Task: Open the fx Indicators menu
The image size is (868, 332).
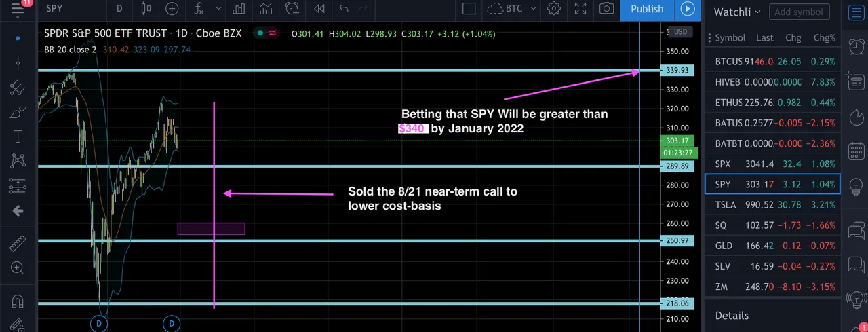Action: pos(199,9)
